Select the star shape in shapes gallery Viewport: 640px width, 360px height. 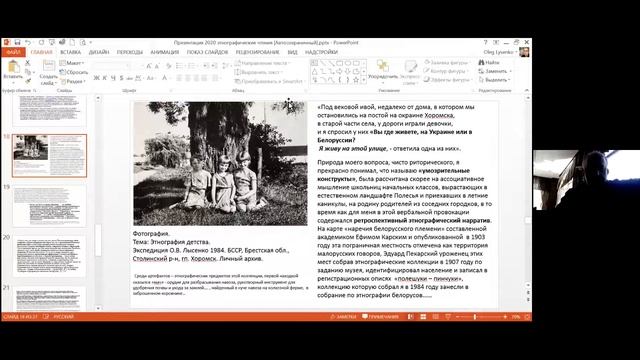click(356, 80)
